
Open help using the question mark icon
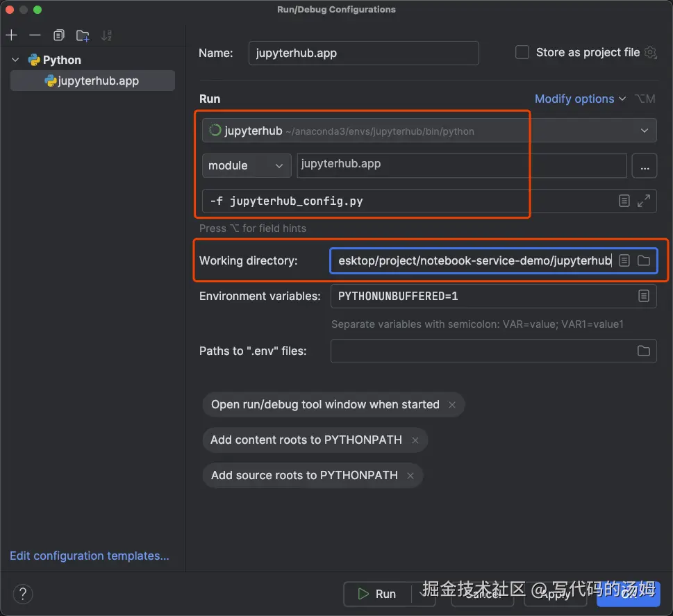pyautogui.click(x=22, y=594)
